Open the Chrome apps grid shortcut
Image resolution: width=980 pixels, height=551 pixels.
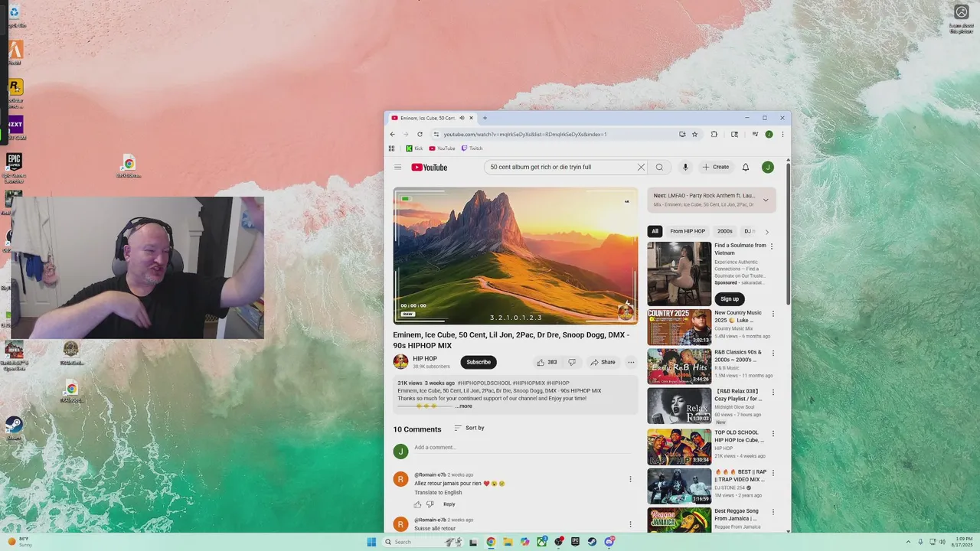[392, 148]
